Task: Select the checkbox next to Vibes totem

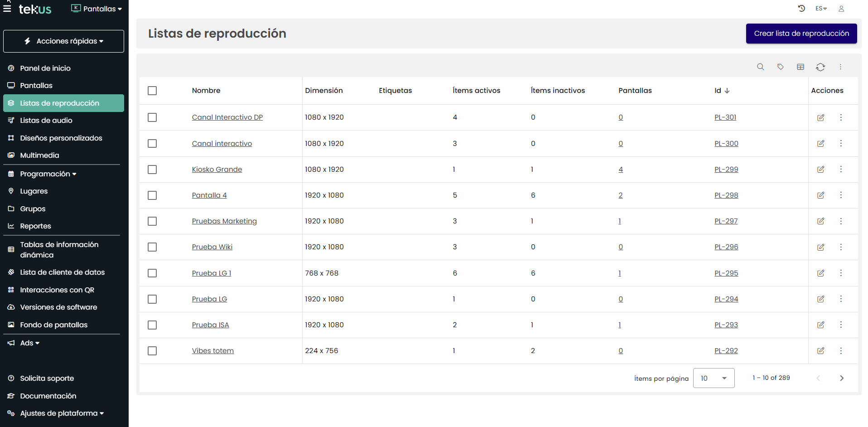Action: pyautogui.click(x=152, y=351)
